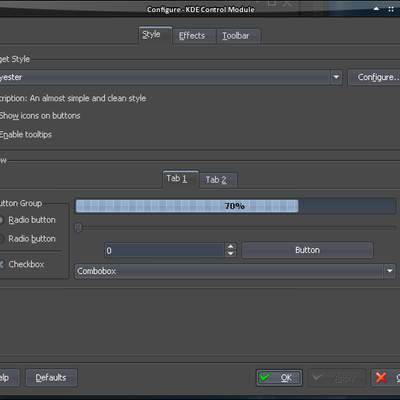Click the 70% progress bar
The height and width of the screenshot is (400, 400).
coord(235,206)
